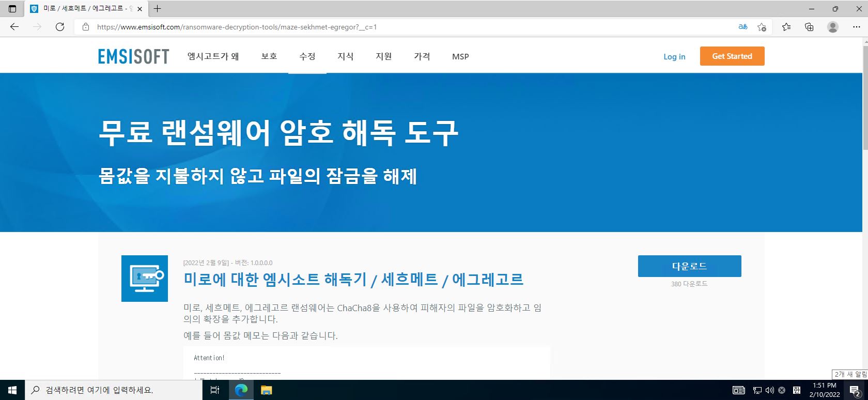Open the '가격' menu
Viewport: 868px width, 400px height.
tap(422, 56)
